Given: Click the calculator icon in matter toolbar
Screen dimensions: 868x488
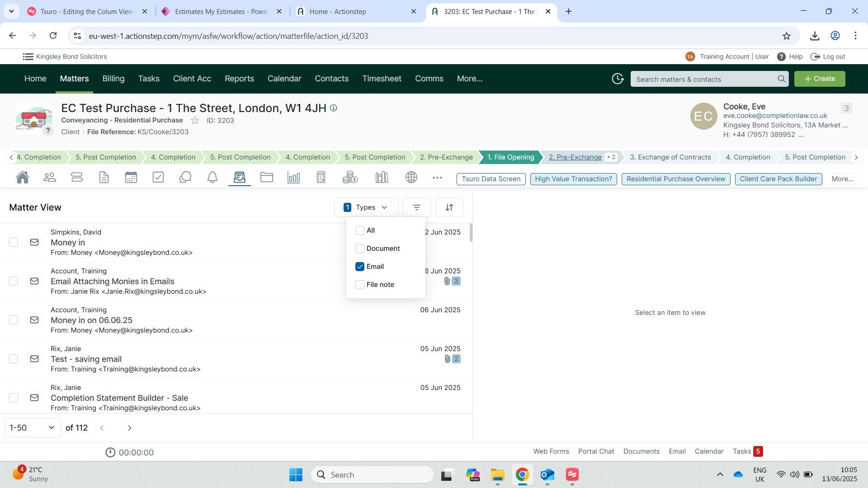Looking at the screenshot, I should click(321, 178).
